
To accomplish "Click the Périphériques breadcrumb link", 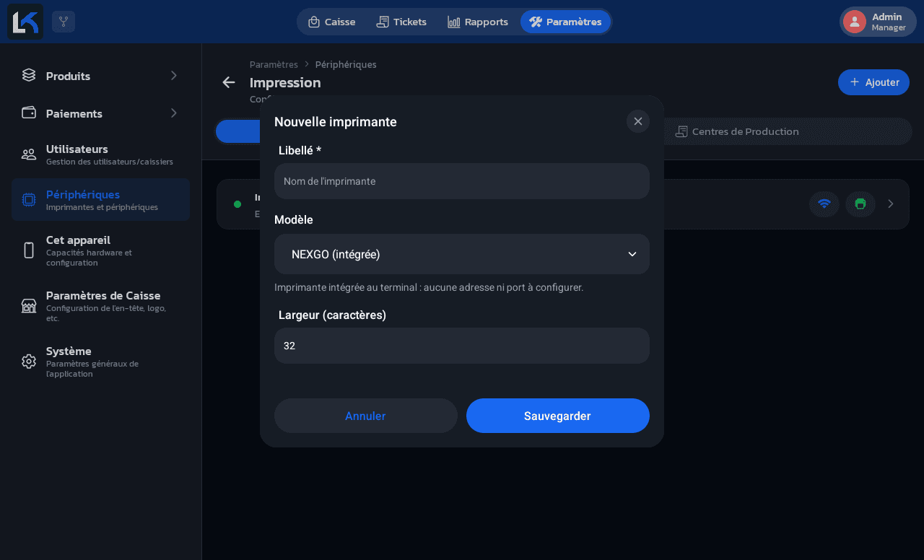I will click(346, 64).
